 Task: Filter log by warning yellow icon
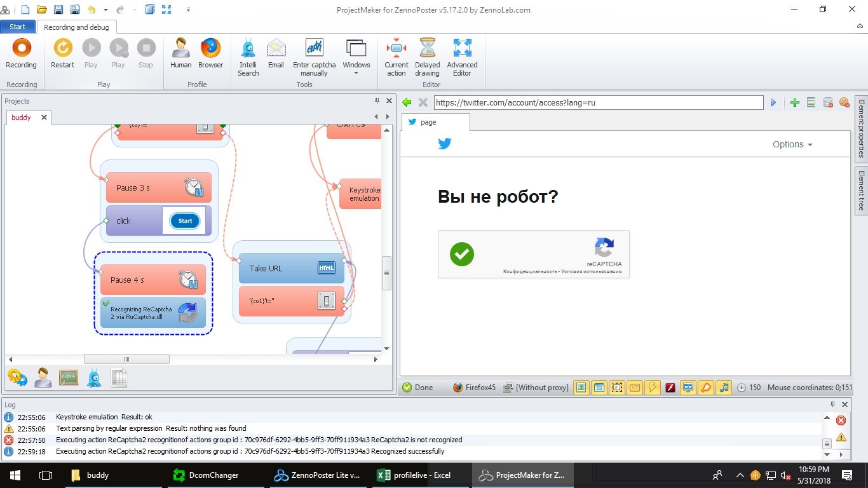coord(841,437)
